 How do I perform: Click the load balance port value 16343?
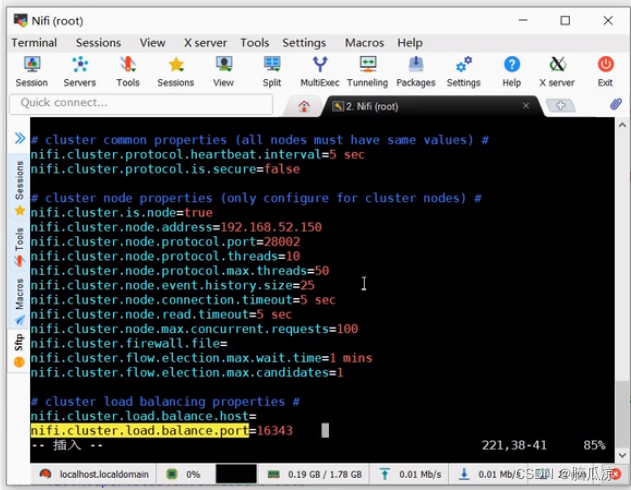click(x=275, y=431)
